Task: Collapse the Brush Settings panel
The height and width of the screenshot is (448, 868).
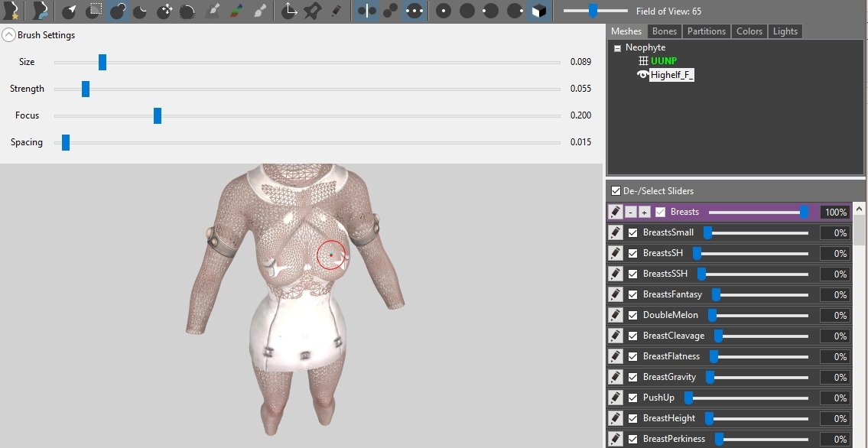Action: point(8,34)
